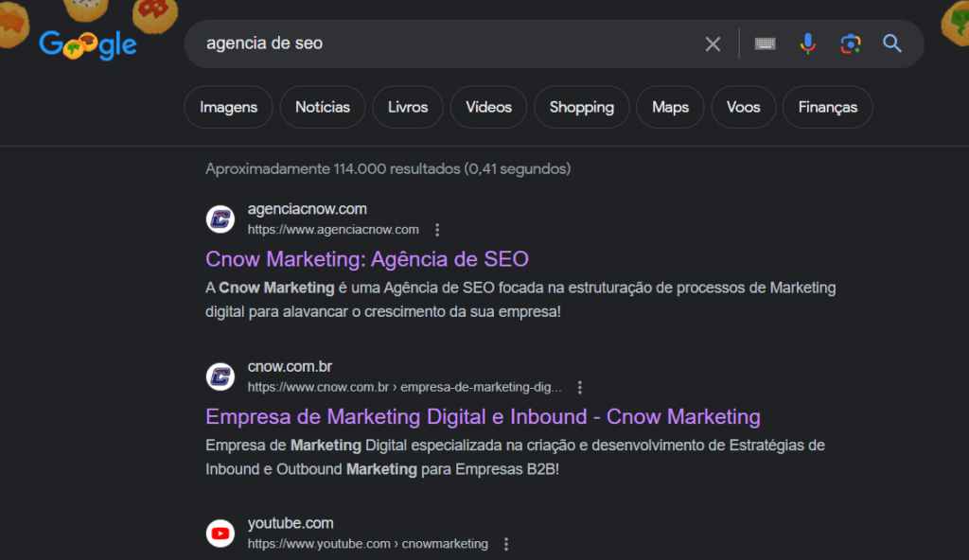Click the cnow.com.br breadcrumb URL

(405, 387)
